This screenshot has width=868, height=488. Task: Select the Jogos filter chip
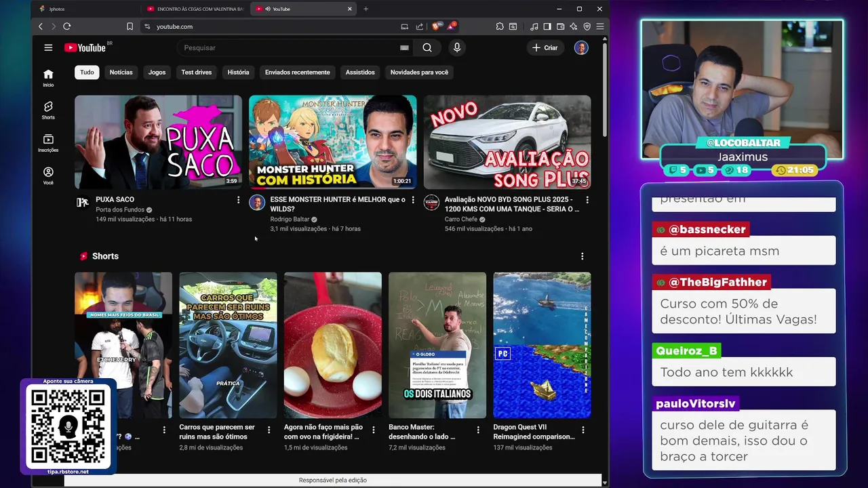(157, 72)
